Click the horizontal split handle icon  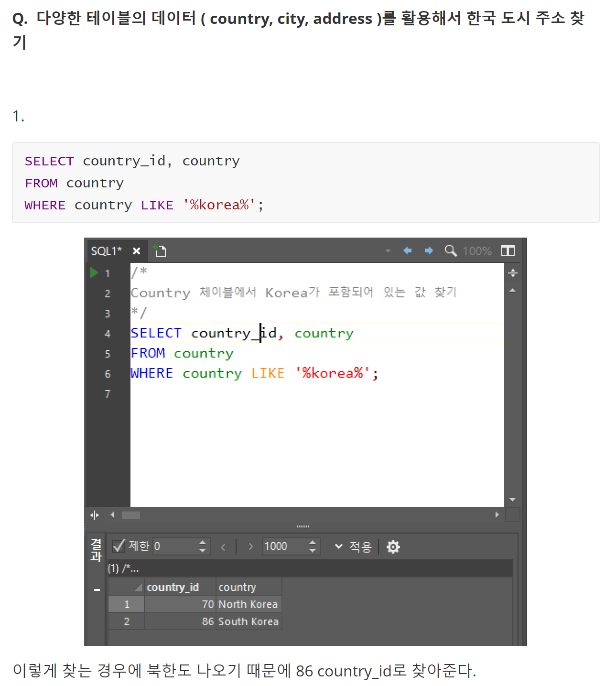[x=95, y=515]
